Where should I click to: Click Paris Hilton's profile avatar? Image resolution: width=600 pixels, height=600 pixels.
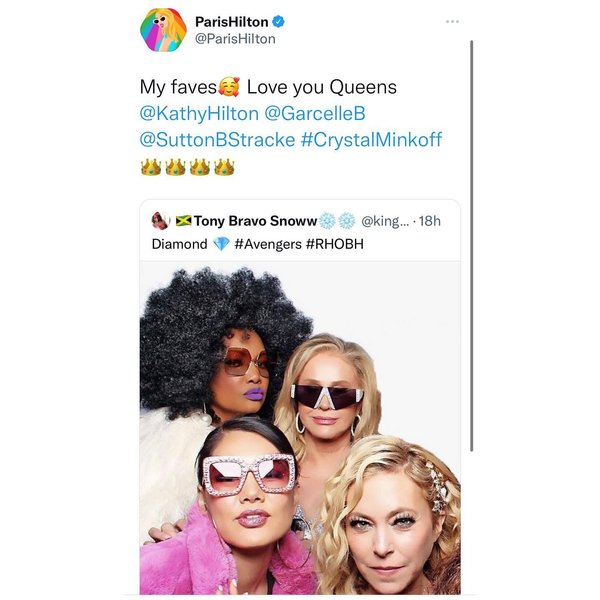[x=163, y=30]
